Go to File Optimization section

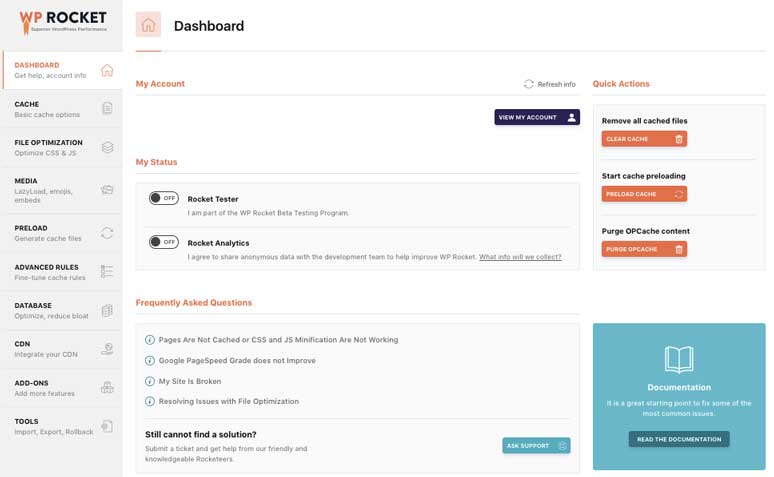61,148
